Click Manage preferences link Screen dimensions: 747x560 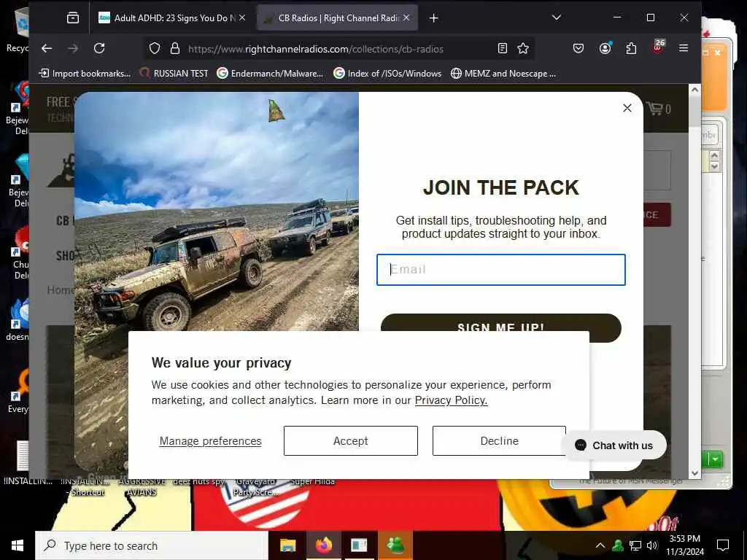tap(210, 441)
